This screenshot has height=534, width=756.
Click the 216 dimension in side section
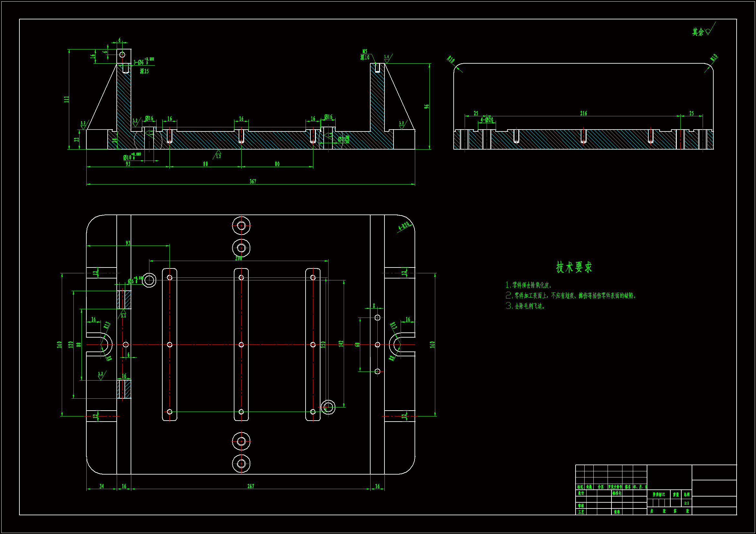(583, 113)
